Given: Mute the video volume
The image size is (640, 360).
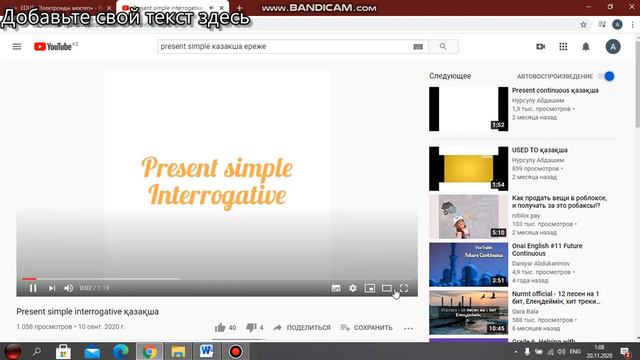Looking at the screenshot, I should tap(69, 288).
